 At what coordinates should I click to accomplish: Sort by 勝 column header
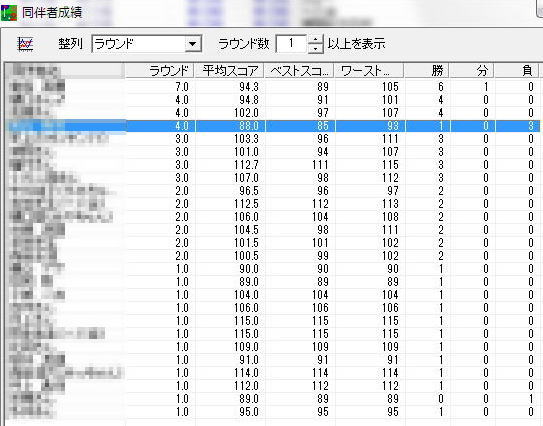click(x=427, y=71)
